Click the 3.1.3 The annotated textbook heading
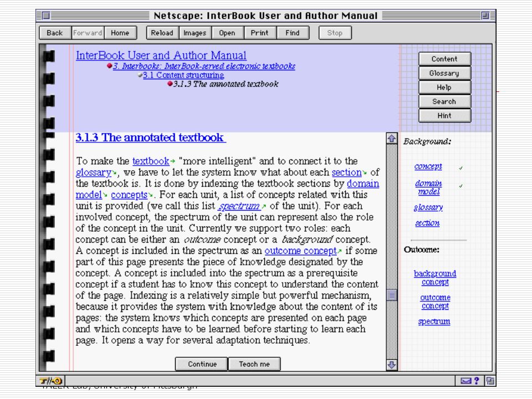The image size is (532, 399). pos(150,137)
